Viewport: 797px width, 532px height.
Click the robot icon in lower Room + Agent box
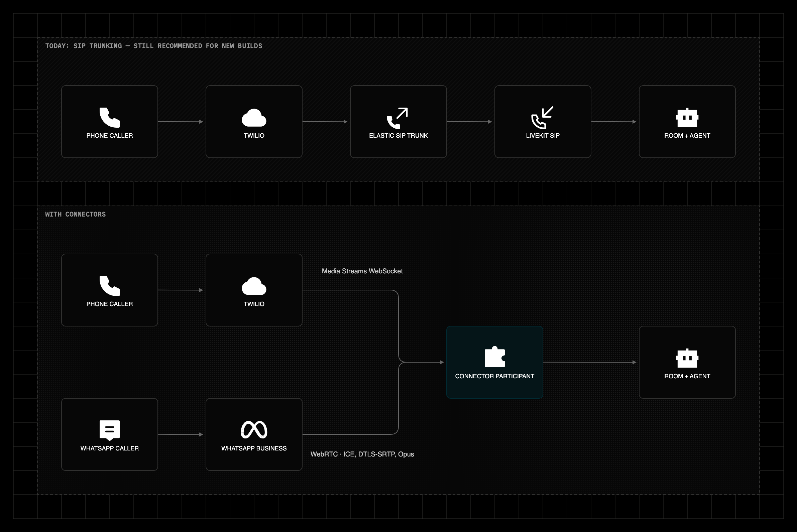click(687, 358)
